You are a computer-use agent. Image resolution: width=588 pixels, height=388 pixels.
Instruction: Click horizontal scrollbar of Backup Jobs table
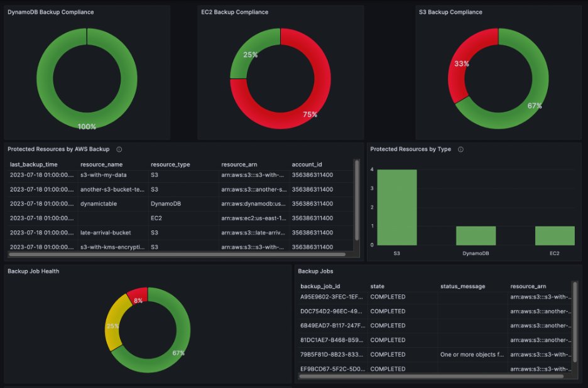pyautogui.click(x=431, y=376)
